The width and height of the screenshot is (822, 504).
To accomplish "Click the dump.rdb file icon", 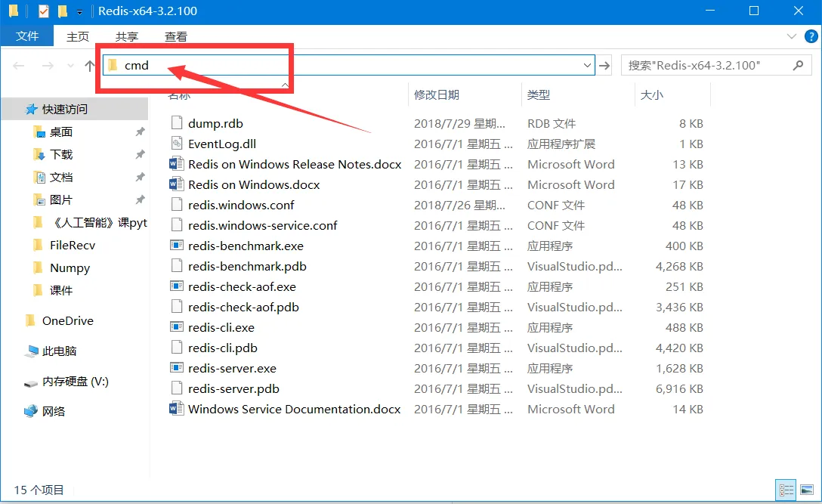I will (x=177, y=123).
